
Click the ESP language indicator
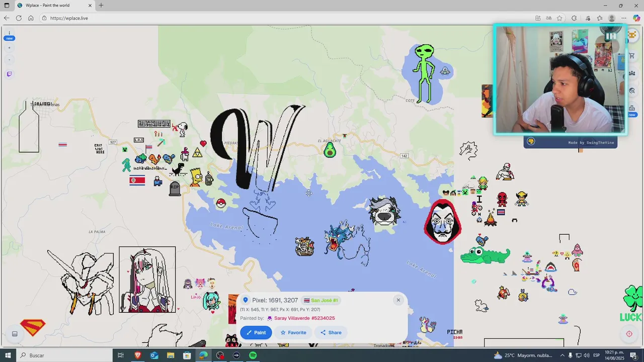(596, 355)
